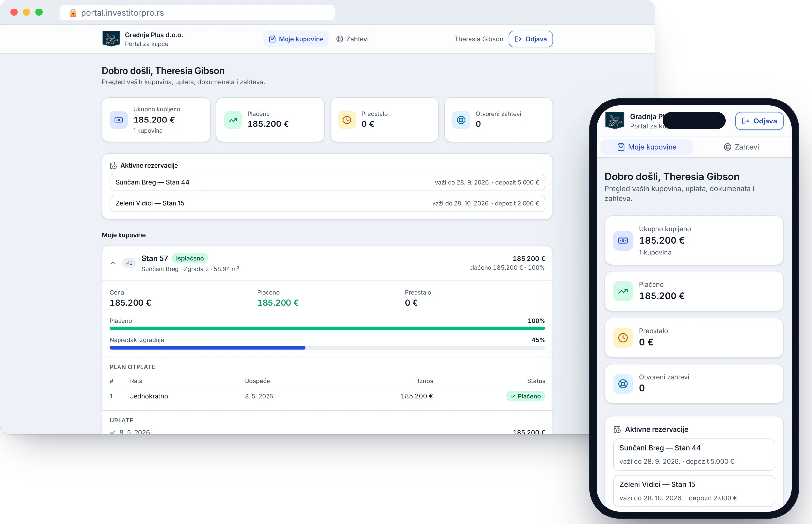Click trend arrow icon in desktop Plaćeno card
812x524 pixels.
tap(233, 120)
